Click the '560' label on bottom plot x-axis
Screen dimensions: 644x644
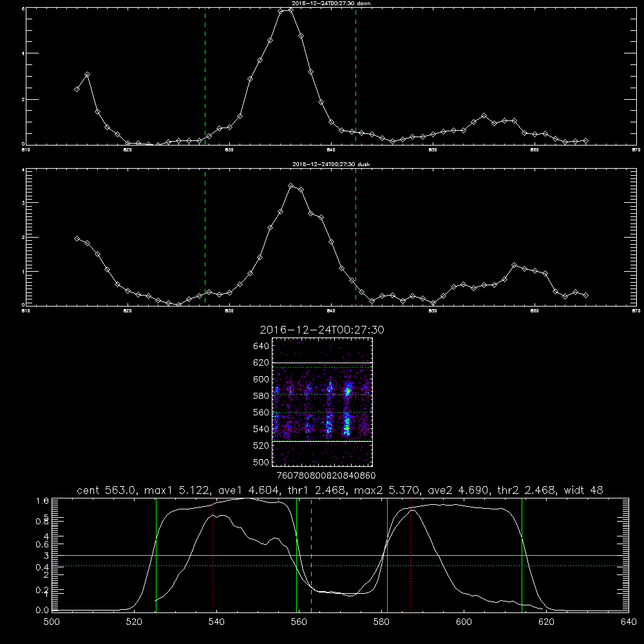(299, 622)
